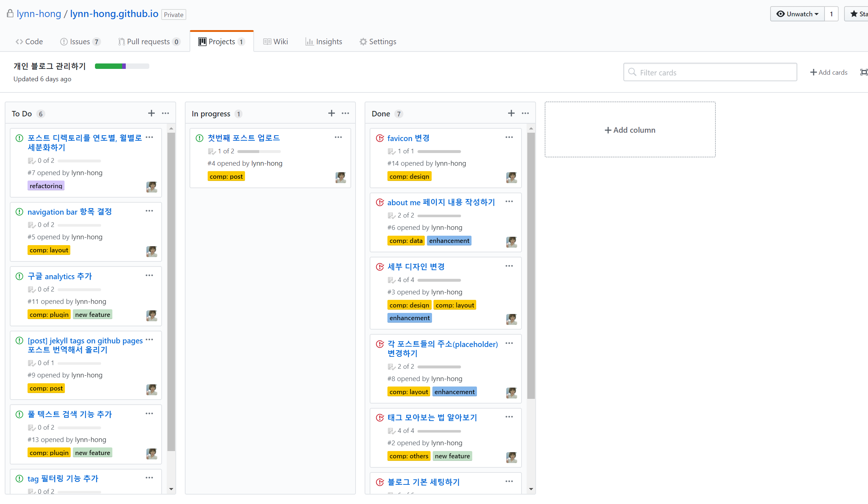Viewport: 868px width, 504px height.
Task: Open the navigation bar 항목 결정 issue
Action: coord(70,212)
